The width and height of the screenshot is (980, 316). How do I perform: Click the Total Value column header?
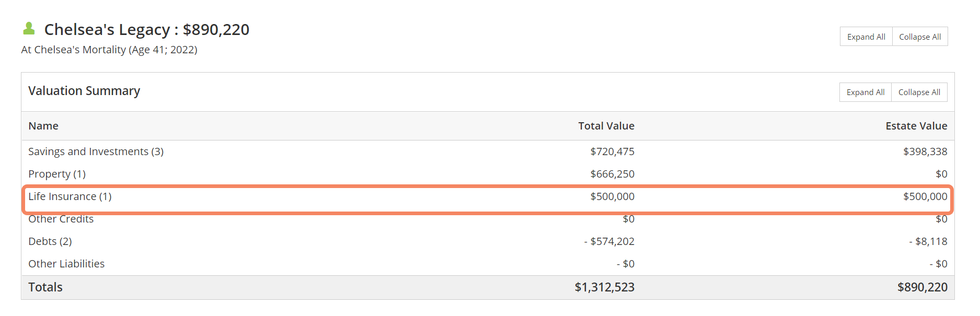click(606, 126)
